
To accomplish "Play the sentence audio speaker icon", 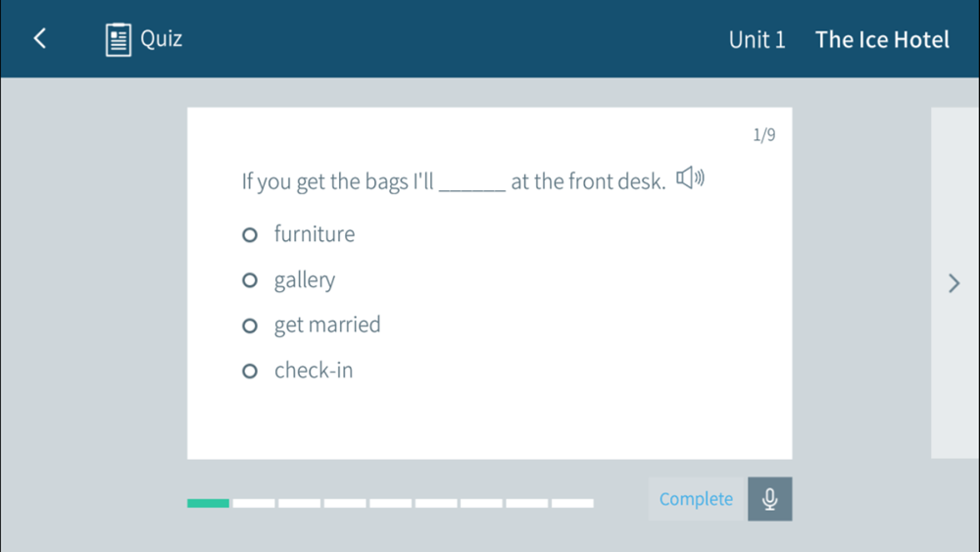I will click(691, 178).
